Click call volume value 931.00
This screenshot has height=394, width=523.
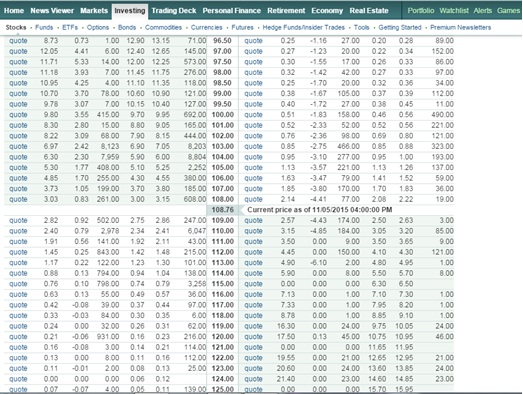pos(108,337)
